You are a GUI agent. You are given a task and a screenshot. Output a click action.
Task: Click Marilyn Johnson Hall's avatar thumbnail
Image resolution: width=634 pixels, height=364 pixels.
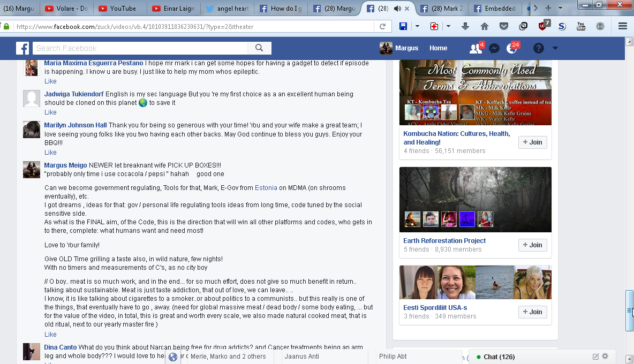tap(32, 130)
